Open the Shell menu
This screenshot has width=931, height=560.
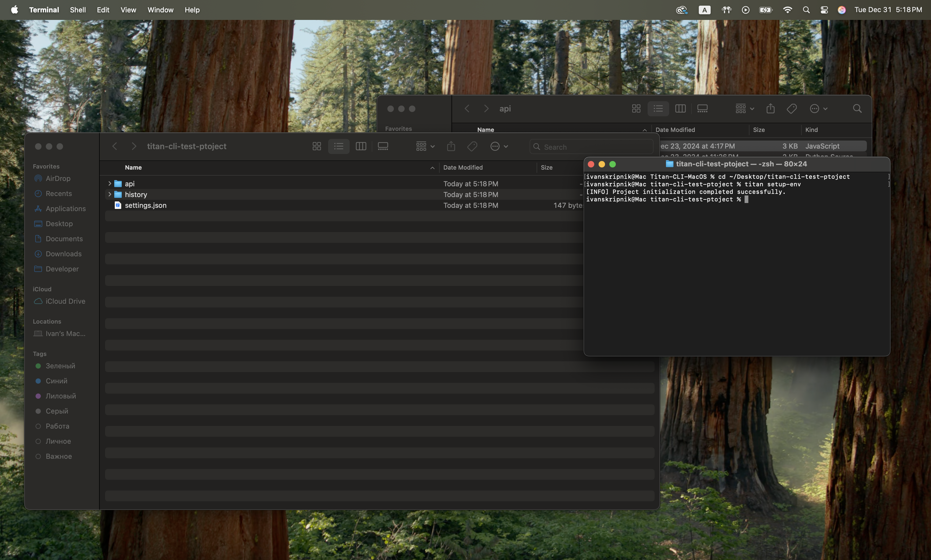coord(78,10)
